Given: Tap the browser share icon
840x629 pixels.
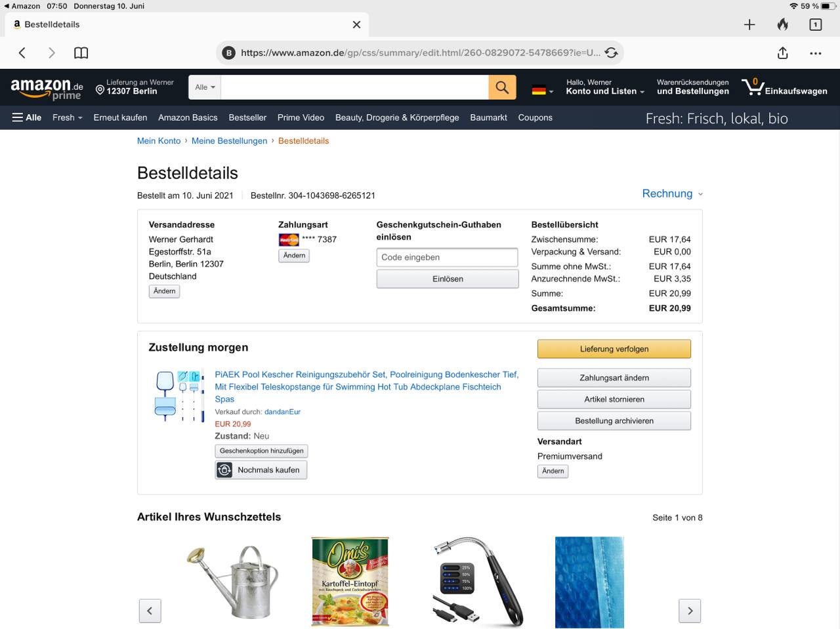Looking at the screenshot, I should (782, 53).
